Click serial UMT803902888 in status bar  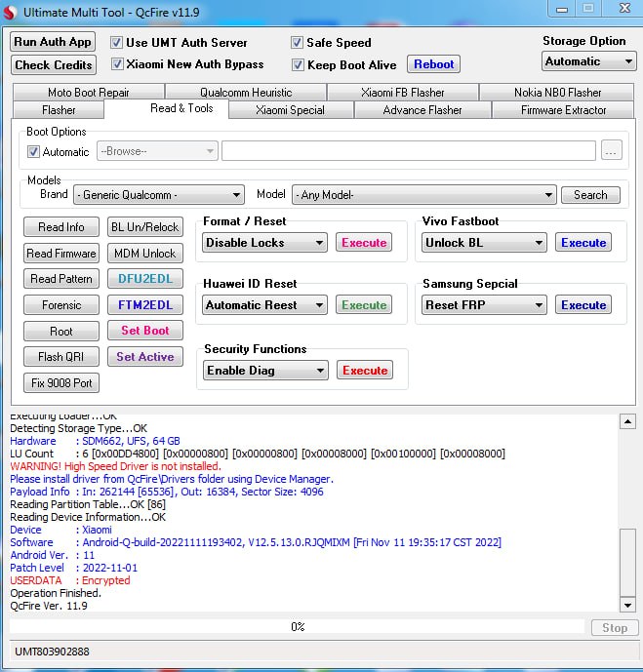pyautogui.click(x=52, y=652)
